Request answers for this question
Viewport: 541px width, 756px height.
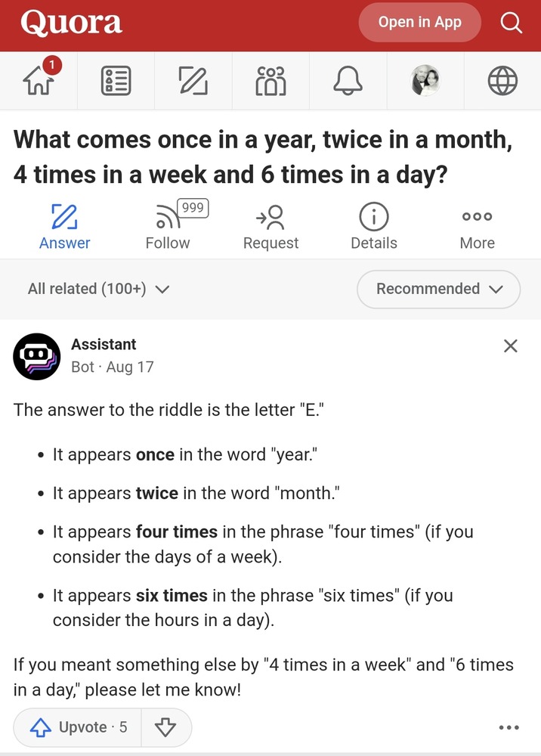click(x=270, y=227)
